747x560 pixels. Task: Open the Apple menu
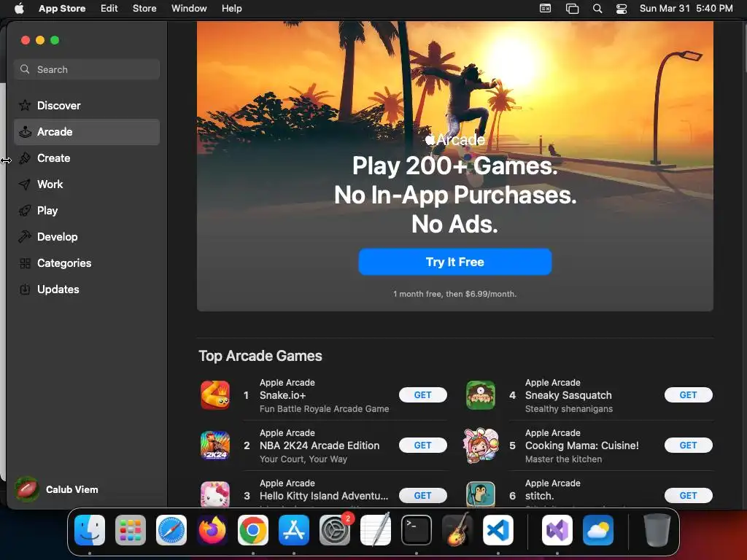(x=19, y=8)
